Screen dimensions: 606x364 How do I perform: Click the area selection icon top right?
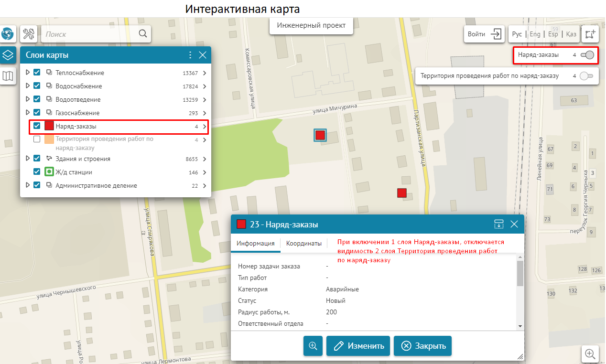pos(590,34)
